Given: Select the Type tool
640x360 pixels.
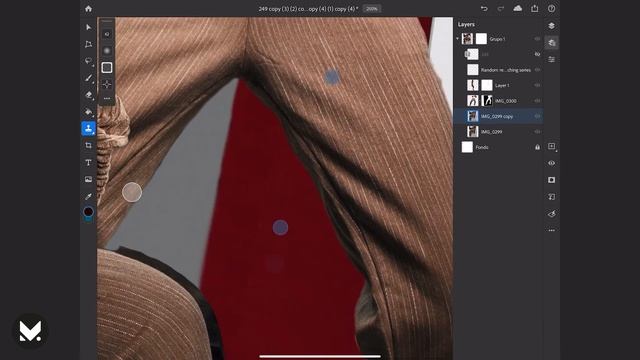Looking at the screenshot, I should [x=89, y=162].
